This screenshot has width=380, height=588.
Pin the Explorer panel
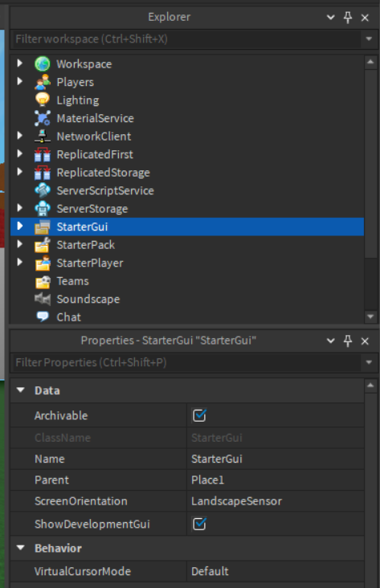coord(348,17)
